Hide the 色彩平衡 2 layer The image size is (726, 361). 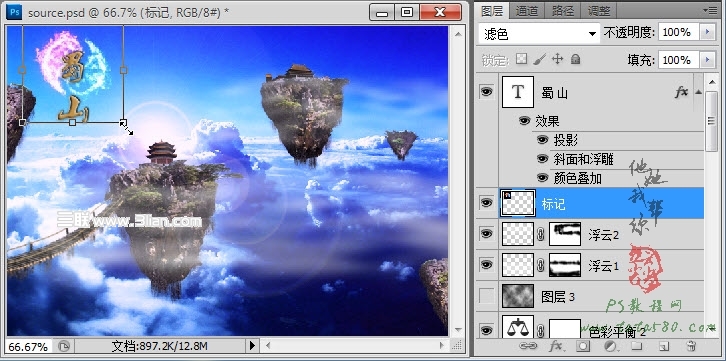point(486,330)
